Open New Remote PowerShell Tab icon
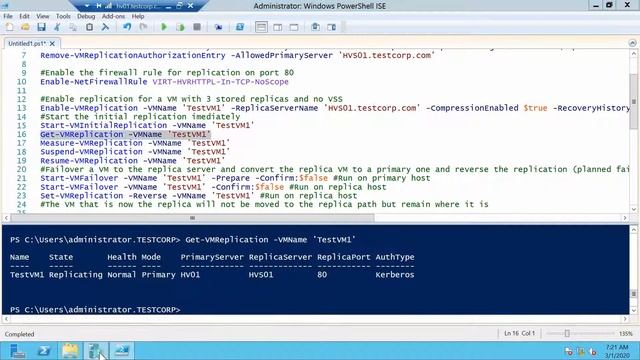Viewport: 640px width, 360px height. tap(218, 27)
